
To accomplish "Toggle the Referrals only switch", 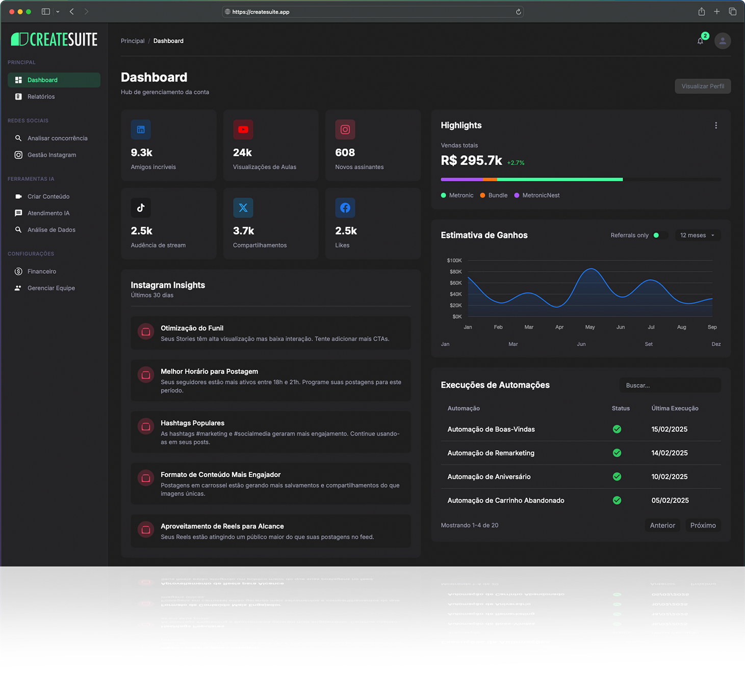I will [660, 235].
